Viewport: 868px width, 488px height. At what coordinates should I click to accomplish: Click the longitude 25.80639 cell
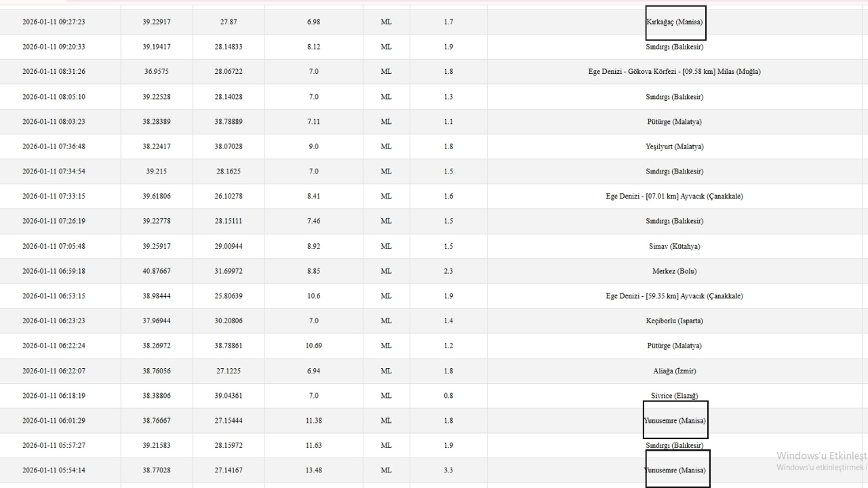(229, 296)
